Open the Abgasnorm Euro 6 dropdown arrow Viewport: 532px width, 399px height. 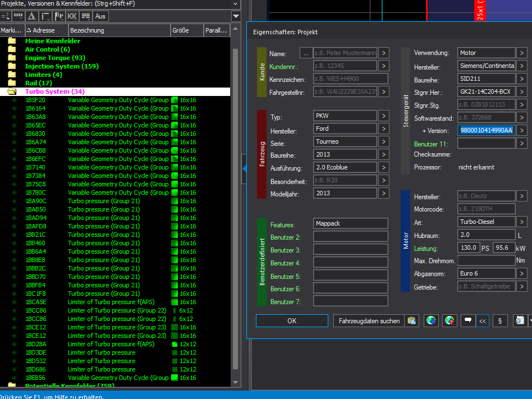coord(522,273)
